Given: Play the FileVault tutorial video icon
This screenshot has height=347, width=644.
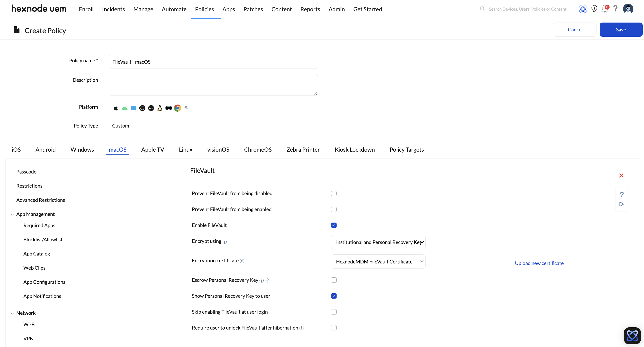Looking at the screenshot, I should (621, 204).
